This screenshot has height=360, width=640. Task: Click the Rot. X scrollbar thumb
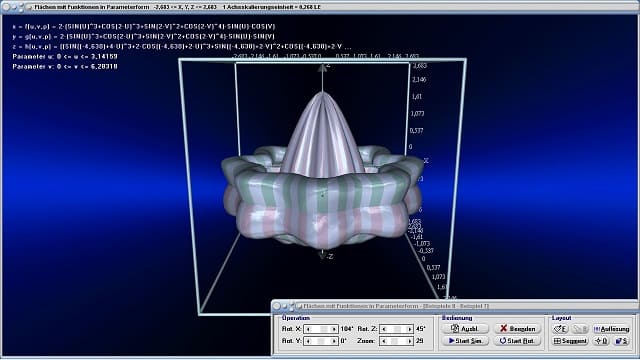coord(324,329)
